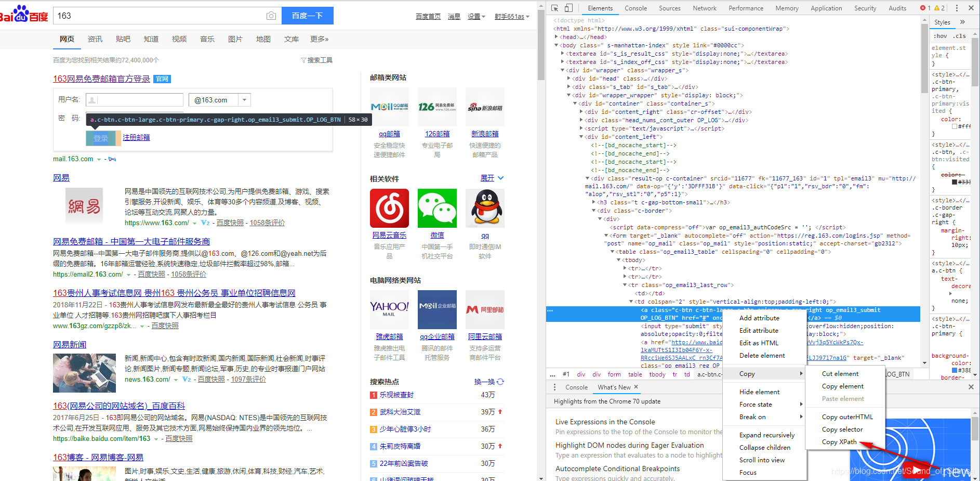Click the camera image-search icon in search box
Viewport: 980px width, 481px height.
point(271,16)
